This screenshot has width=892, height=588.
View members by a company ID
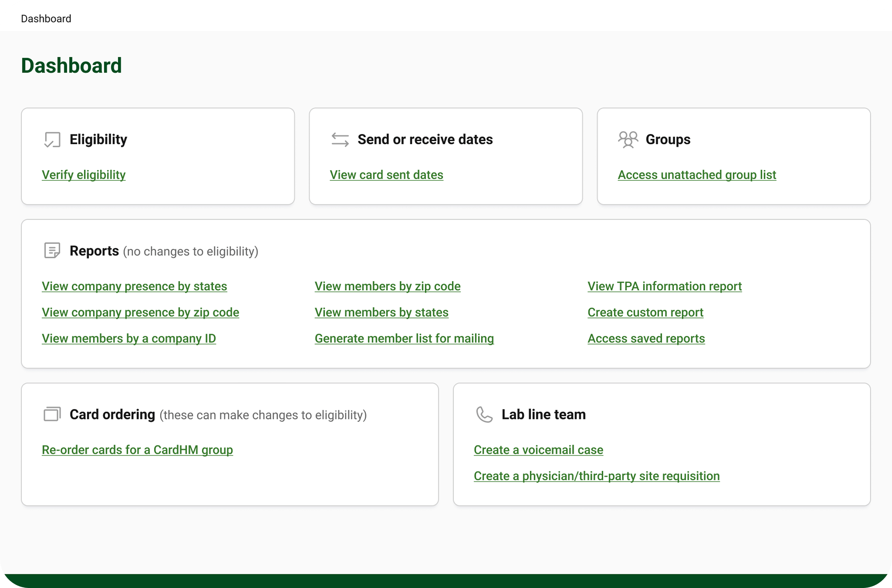tap(129, 338)
